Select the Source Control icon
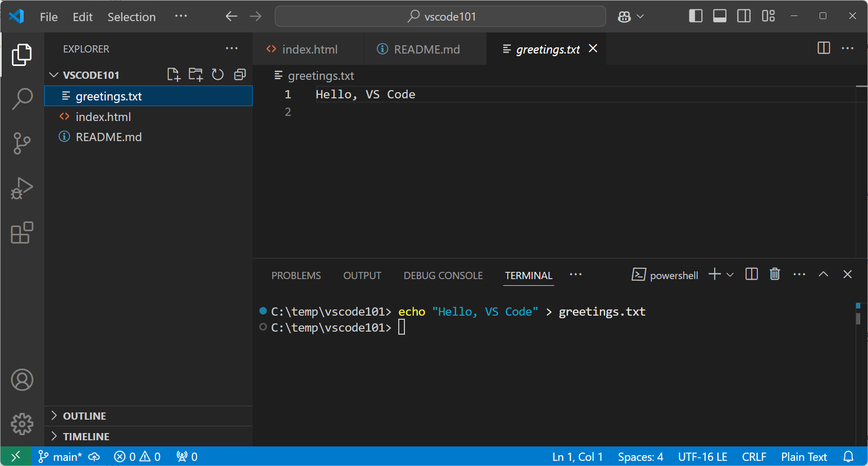Screen dimensions: 868x466 tap(22, 144)
